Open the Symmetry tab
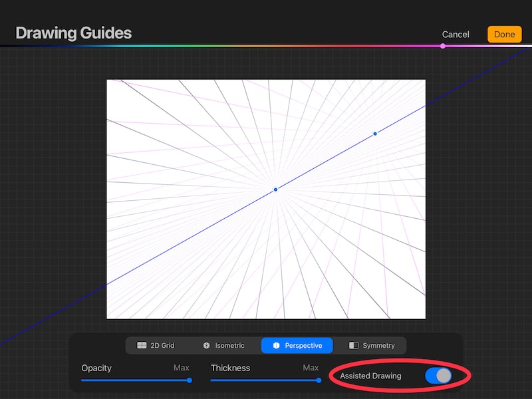Image resolution: width=532 pixels, height=399 pixels. point(371,345)
